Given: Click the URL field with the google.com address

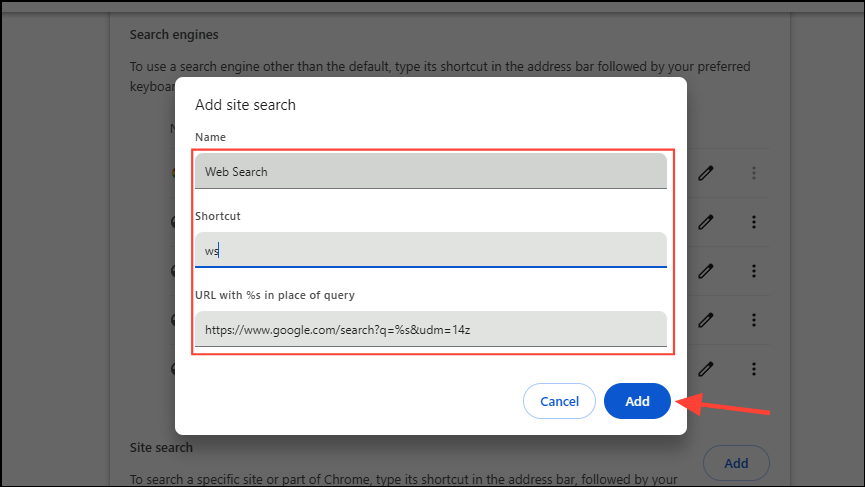Looking at the screenshot, I should [430, 328].
